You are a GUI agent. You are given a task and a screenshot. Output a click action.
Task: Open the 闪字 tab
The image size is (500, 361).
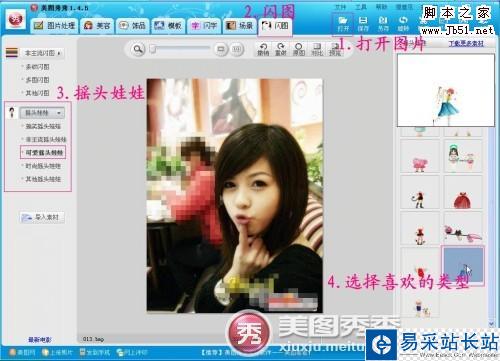(204, 26)
